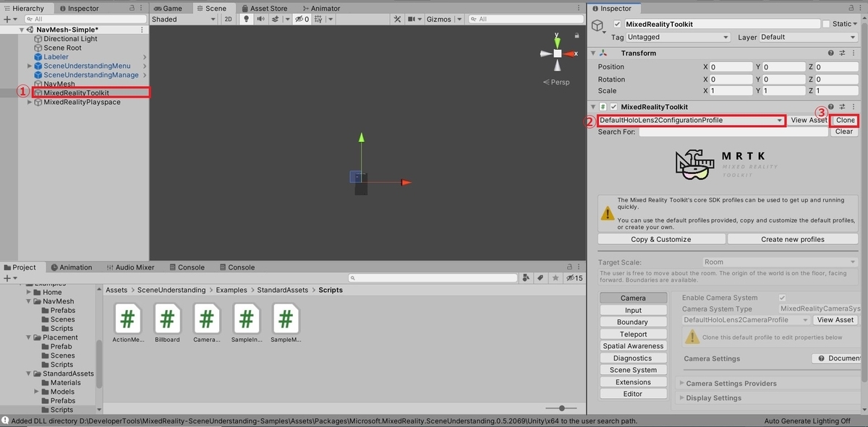Viewport: 868px width, 427px height.
Task: Search by label icon in Project panel
Action: [x=540, y=278]
